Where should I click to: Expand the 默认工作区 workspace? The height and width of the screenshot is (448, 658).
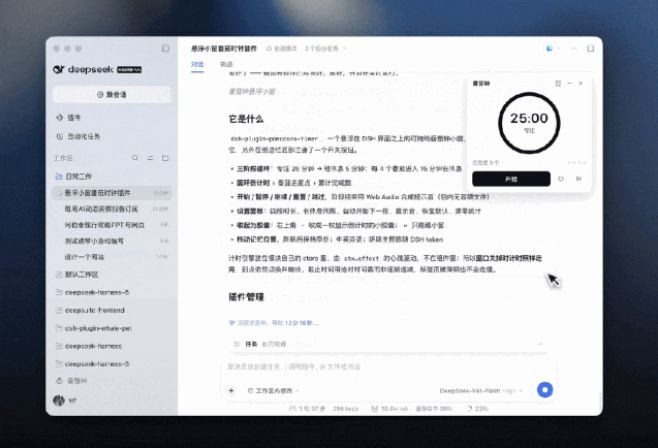pos(77,274)
